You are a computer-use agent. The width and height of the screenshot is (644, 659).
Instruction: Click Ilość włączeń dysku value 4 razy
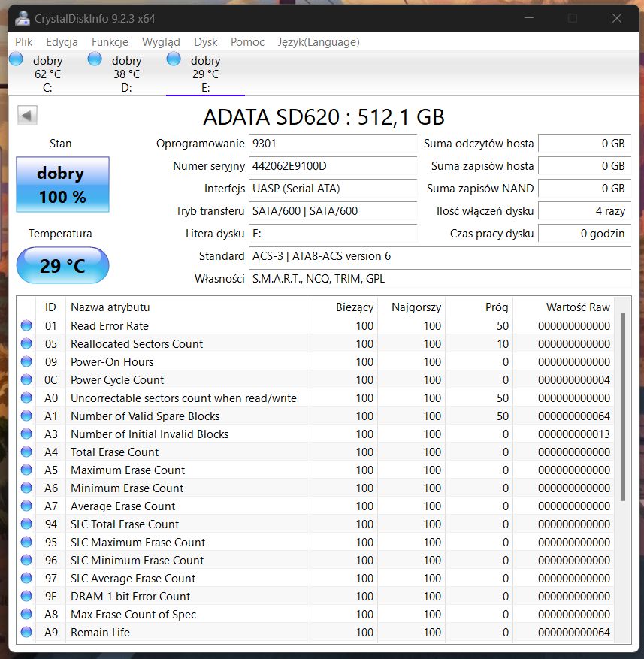tap(585, 211)
